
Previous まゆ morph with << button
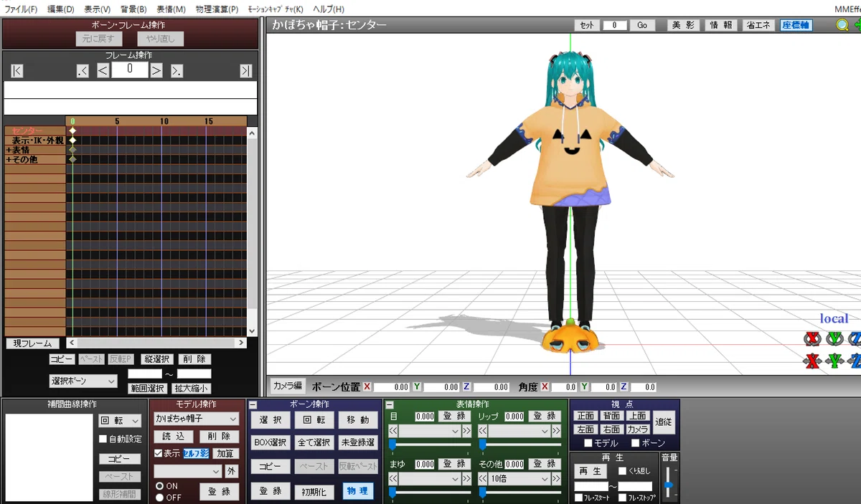pyautogui.click(x=393, y=478)
